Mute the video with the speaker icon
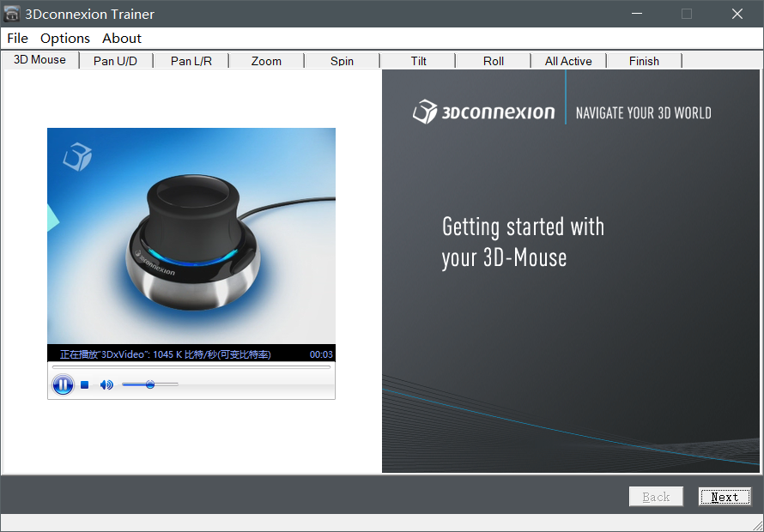 coord(106,385)
